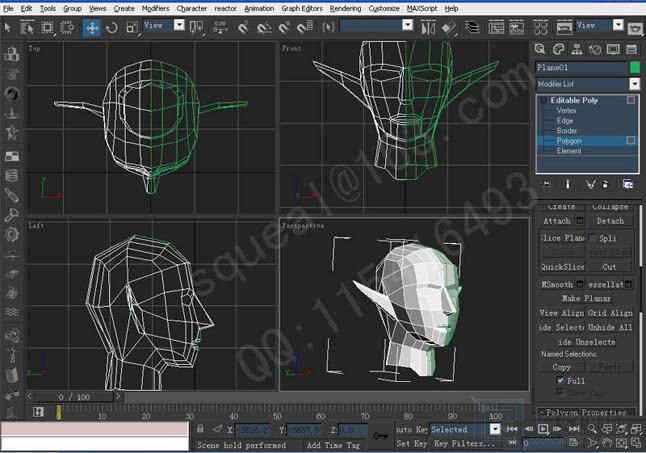Image resolution: width=646 pixels, height=453 pixels.
Task: Open the Layer Manager icon
Action: [472, 28]
